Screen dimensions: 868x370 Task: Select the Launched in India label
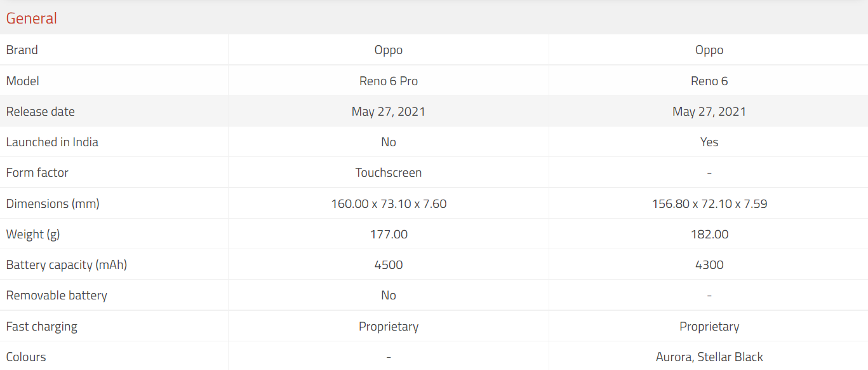pyautogui.click(x=52, y=142)
